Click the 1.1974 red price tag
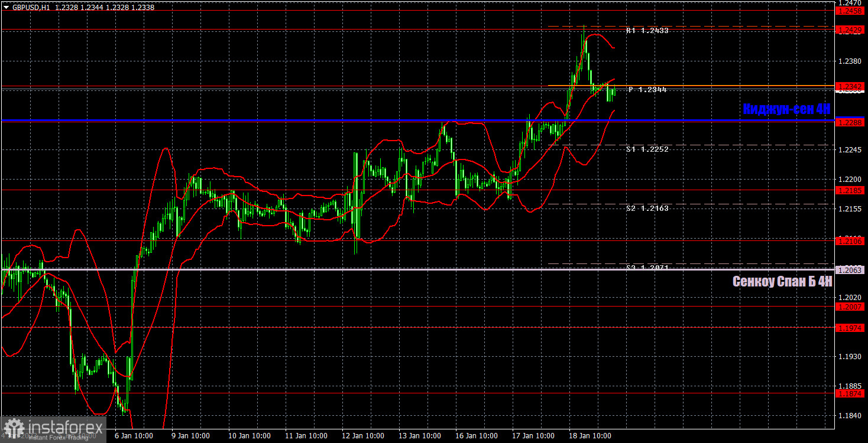The height and width of the screenshot is (443, 868). click(x=850, y=328)
